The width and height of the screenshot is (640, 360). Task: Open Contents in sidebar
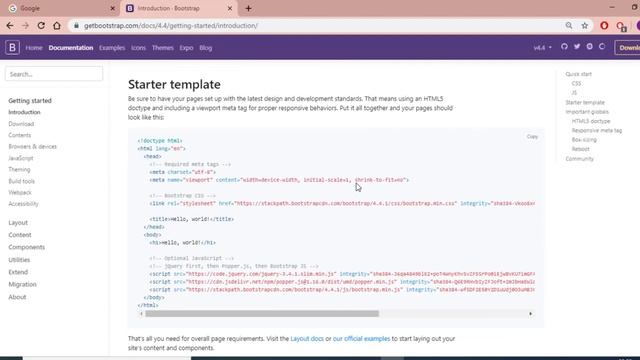[20, 135]
